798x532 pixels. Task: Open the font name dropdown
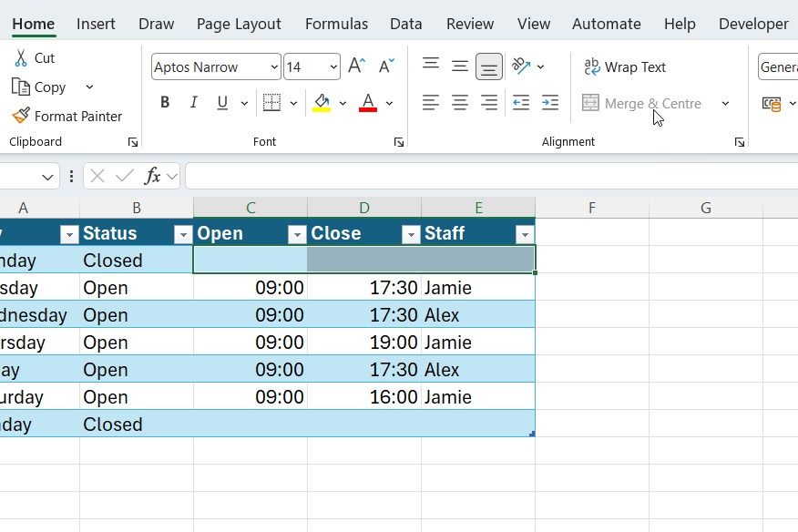point(274,66)
